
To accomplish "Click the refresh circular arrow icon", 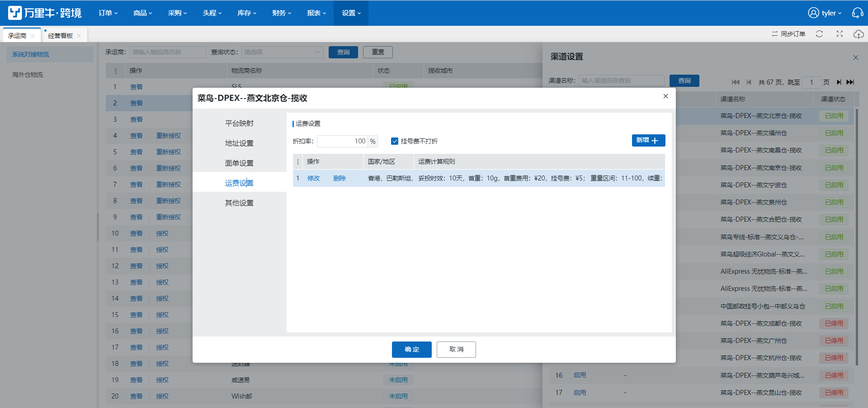I will tap(819, 34).
